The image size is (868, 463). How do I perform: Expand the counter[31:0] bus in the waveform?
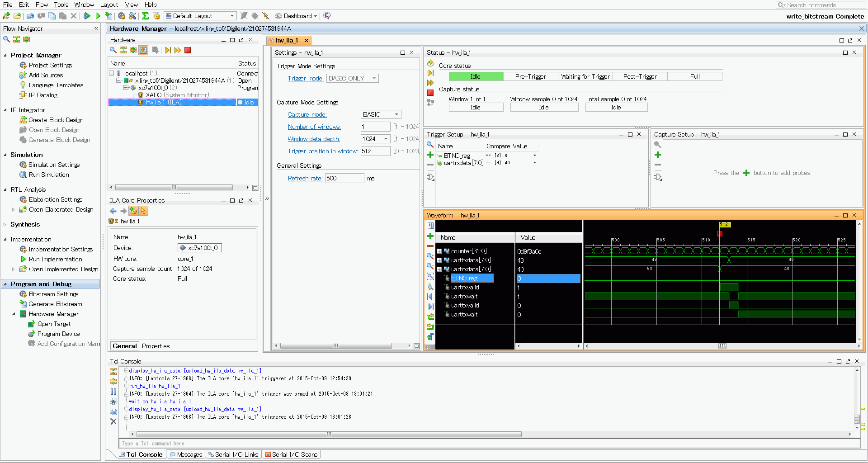click(439, 251)
